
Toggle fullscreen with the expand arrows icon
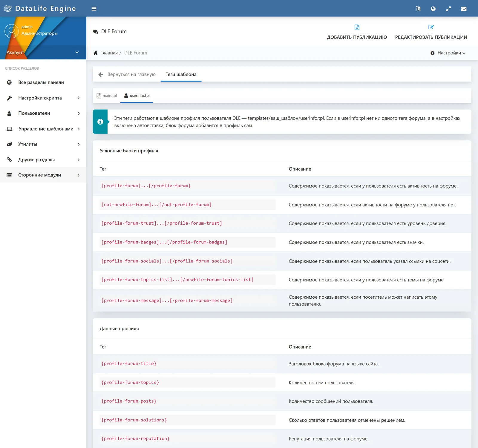coord(448,9)
